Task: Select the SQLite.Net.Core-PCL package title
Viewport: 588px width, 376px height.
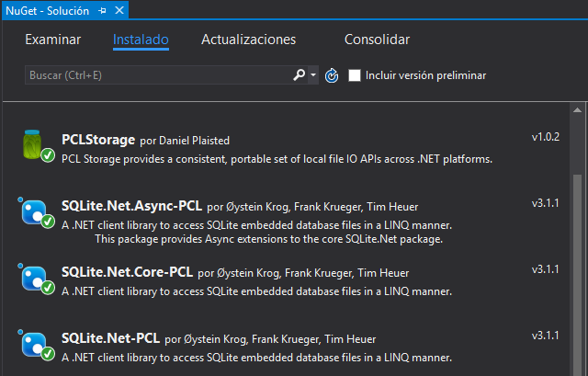Action: coord(127,272)
